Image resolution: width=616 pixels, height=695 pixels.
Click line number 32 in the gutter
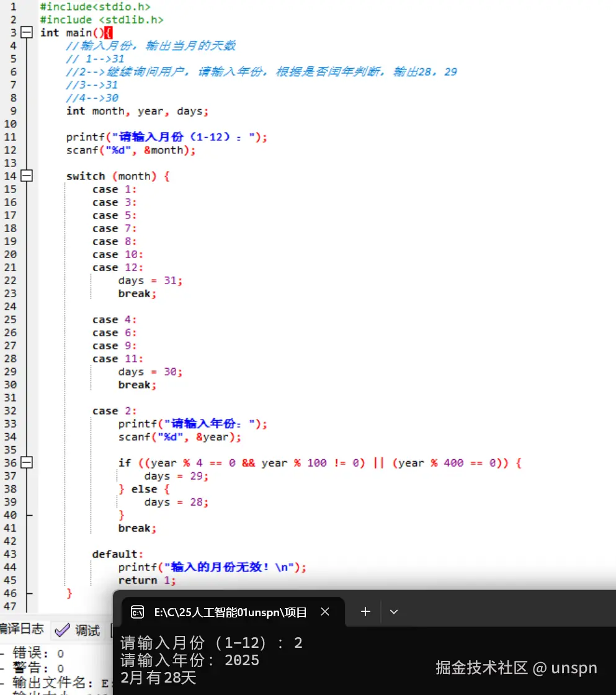click(x=10, y=411)
